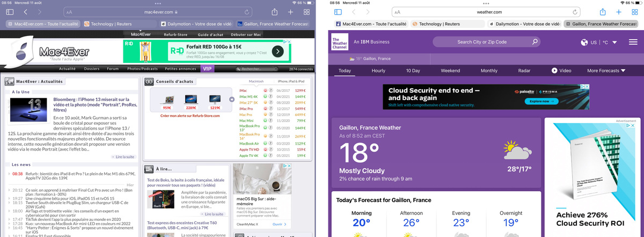The height and width of the screenshot is (237, 644).
Task: Add a new tab in right Safari window
Action: (619, 12)
